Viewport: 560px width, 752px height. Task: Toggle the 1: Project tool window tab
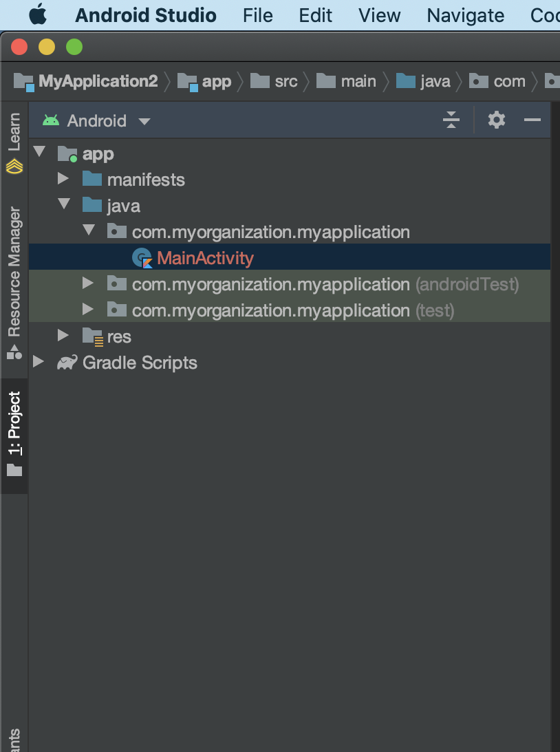click(14, 433)
